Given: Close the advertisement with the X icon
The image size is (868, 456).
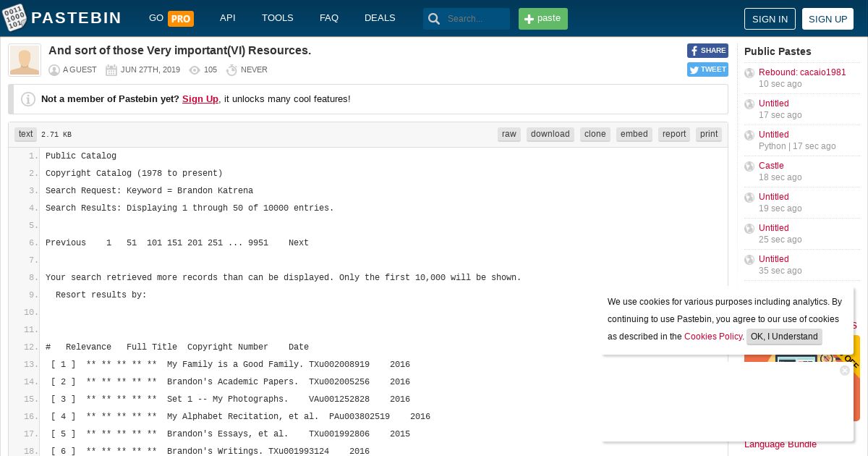Looking at the screenshot, I should (845, 371).
